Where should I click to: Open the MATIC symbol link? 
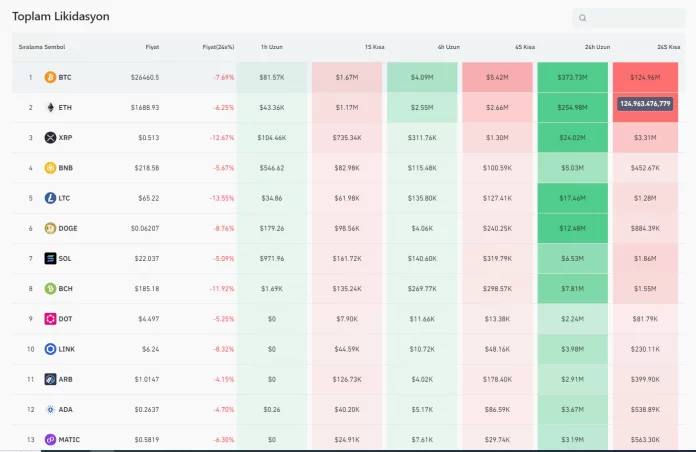click(x=69, y=439)
